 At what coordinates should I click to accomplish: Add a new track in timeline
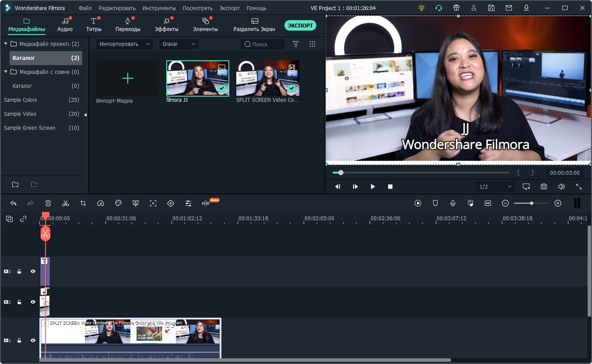click(x=9, y=219)
